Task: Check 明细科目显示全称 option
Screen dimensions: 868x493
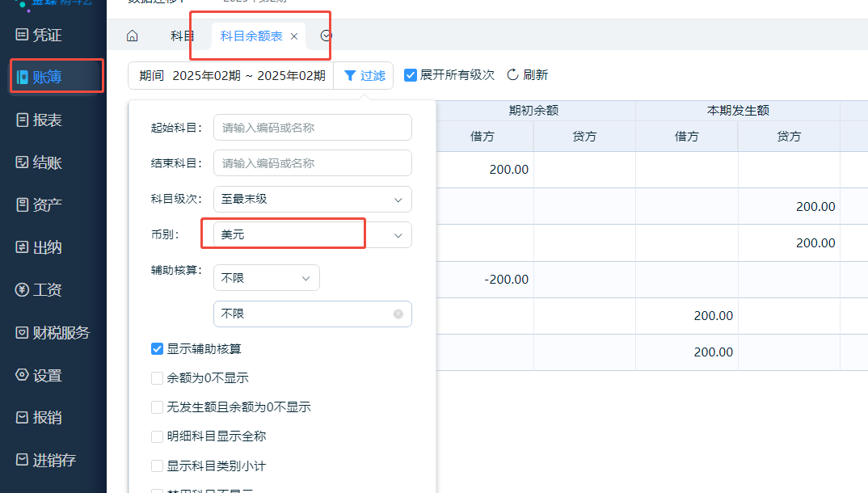Action: 158,436
